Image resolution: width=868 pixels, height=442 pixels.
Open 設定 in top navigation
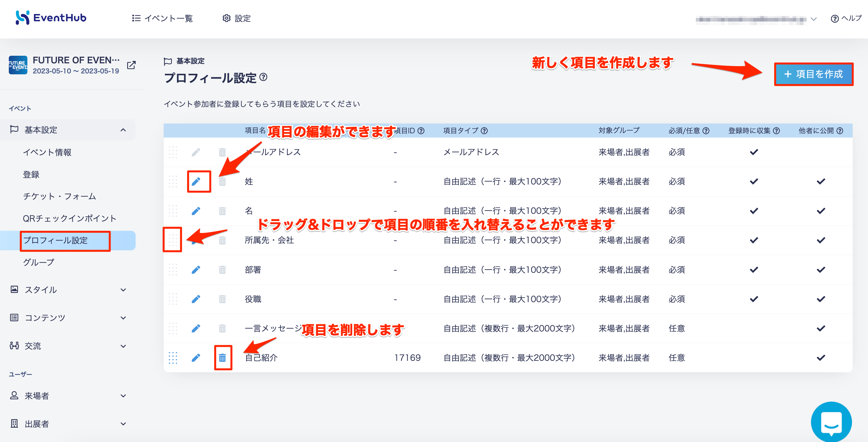point(236,18)
